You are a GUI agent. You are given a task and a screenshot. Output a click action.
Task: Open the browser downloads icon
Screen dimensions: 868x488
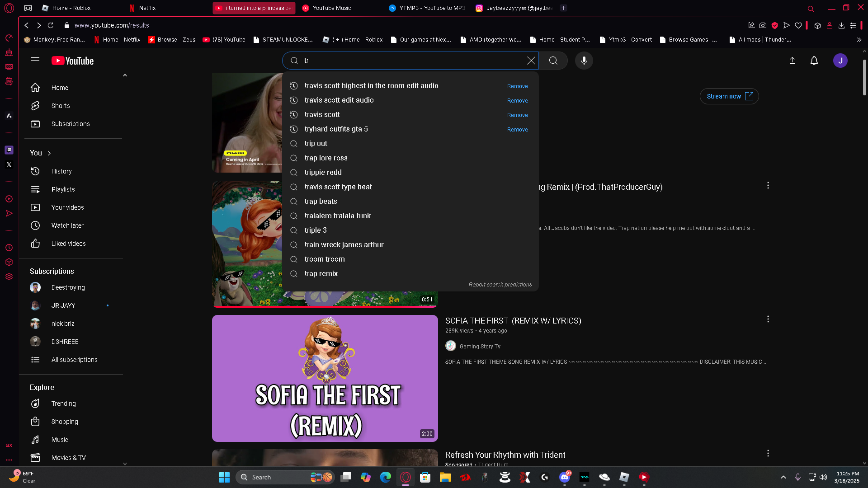[841, 25]
